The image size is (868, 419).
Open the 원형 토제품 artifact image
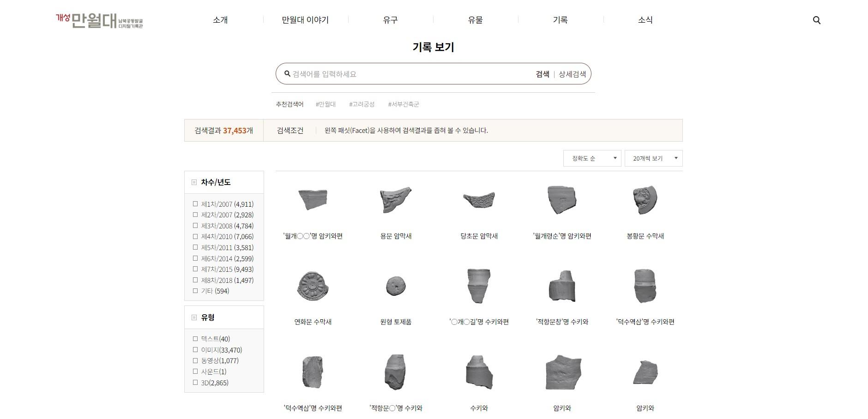click(x=396, y=286)
